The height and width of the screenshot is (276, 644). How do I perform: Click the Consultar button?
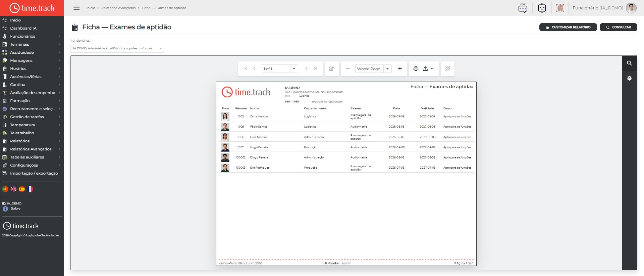coord(618,27)
